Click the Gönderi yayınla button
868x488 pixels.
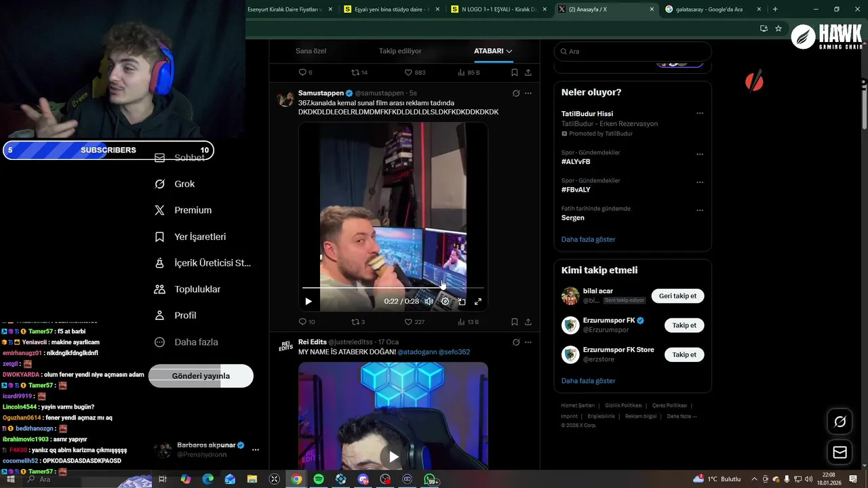click(x=201, y=376)
